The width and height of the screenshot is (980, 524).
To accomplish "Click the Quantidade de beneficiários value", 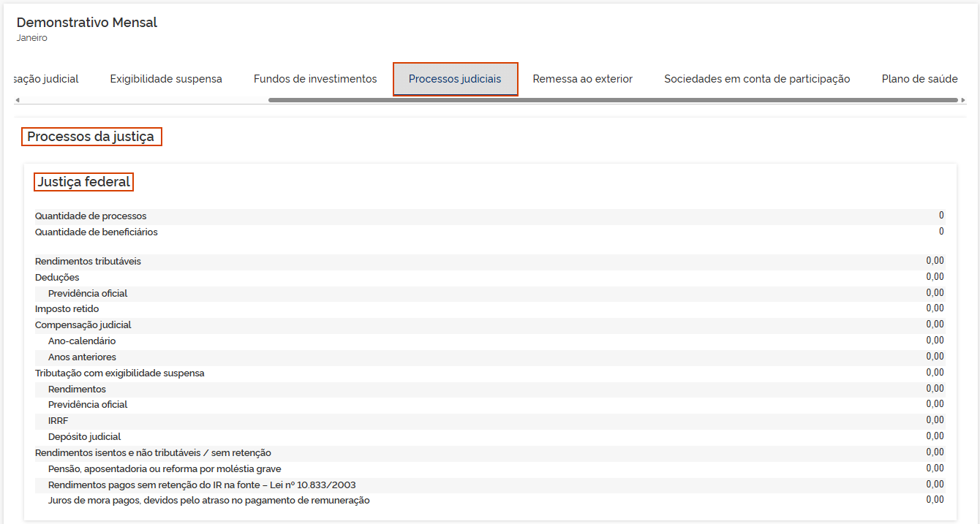I will coord(941,232).
